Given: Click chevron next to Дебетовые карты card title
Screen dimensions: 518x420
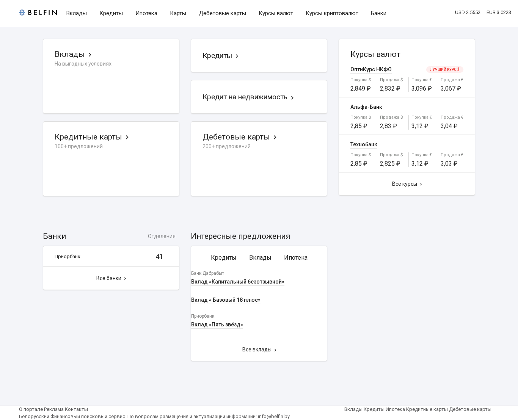Looking at the screenshot, I should [x=275, y=137].
